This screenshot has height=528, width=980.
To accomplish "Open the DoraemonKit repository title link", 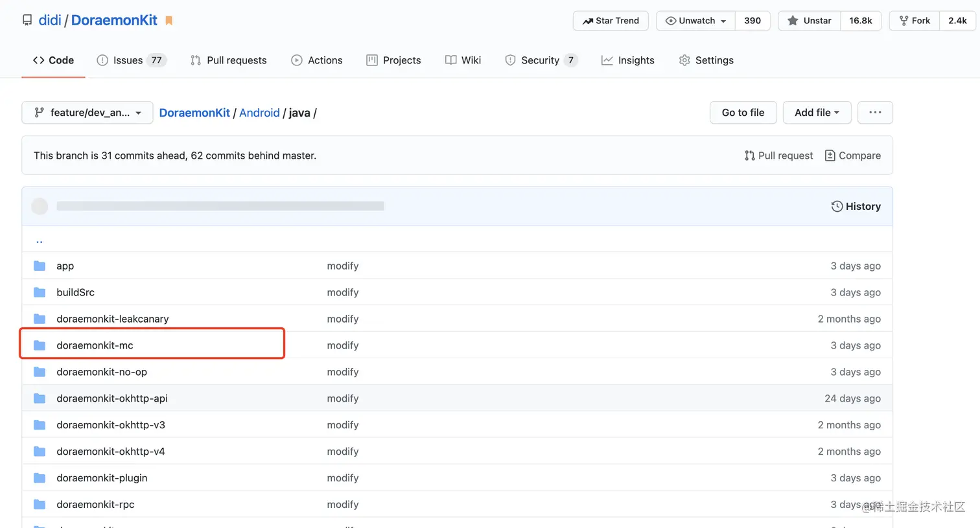I will 114,20.
